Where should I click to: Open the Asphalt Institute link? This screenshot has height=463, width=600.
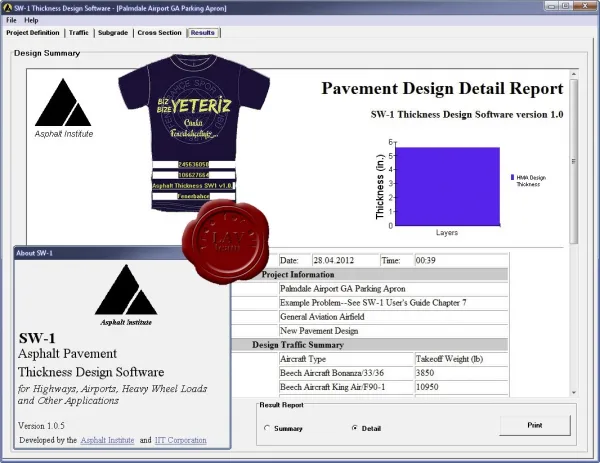pyautogui.click(x=107, y=440)
